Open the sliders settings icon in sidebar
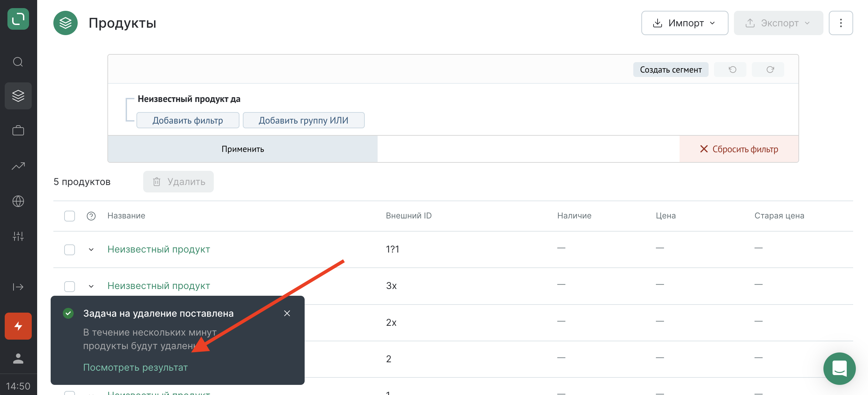 coord(18,236)
